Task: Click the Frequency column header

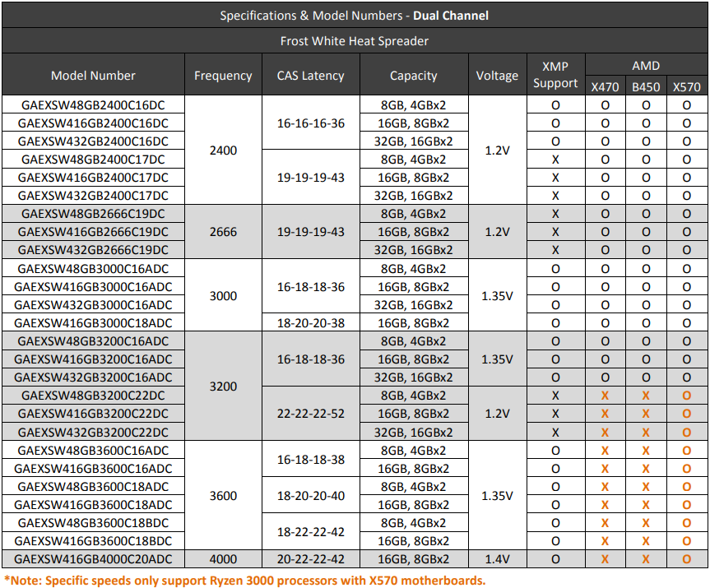Action: 223,75
